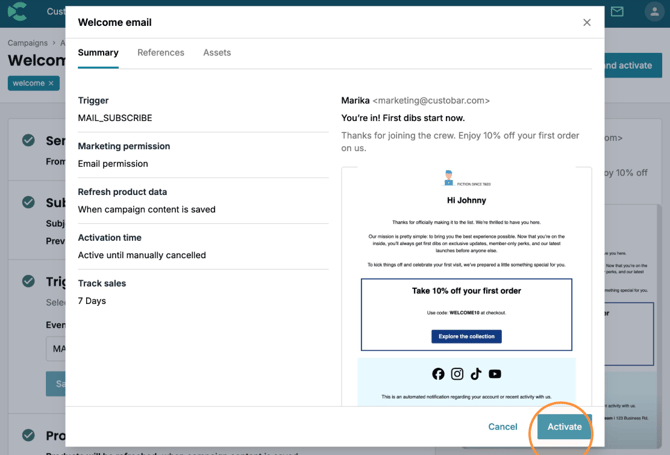Image resolution: width=670 pixels, height=455 pixels.
Task: Click the checkmark icon beside Products section
Action: 28,435
